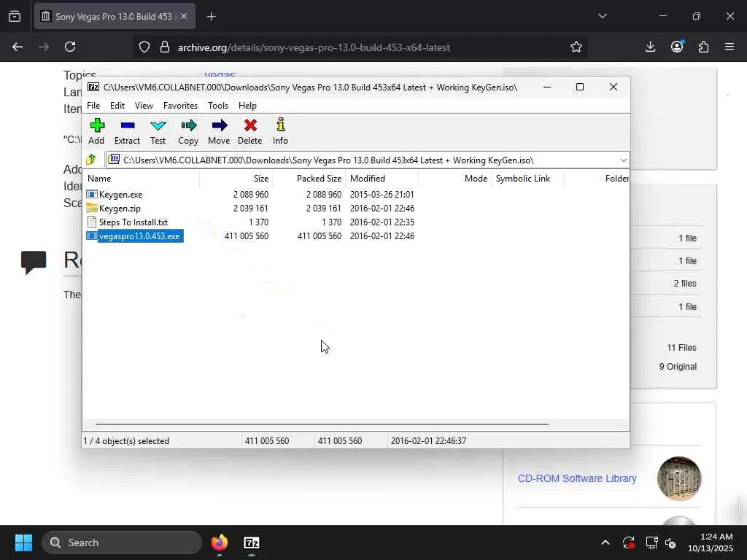Sort by Symbolic Link column header
The width and height of the screenshot is (747, 560).
click(528, 179)
